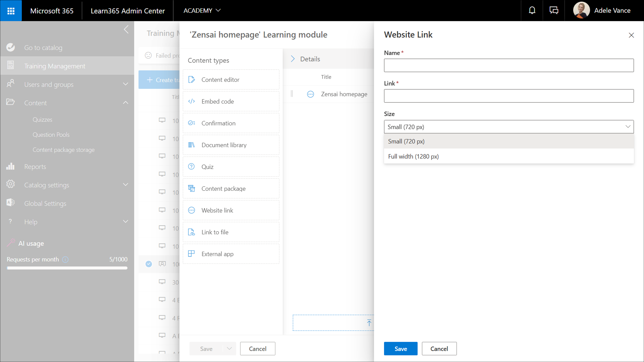Toggle the selected training row checkmark
Screen dimensions: 644x362
click(149, 264)
